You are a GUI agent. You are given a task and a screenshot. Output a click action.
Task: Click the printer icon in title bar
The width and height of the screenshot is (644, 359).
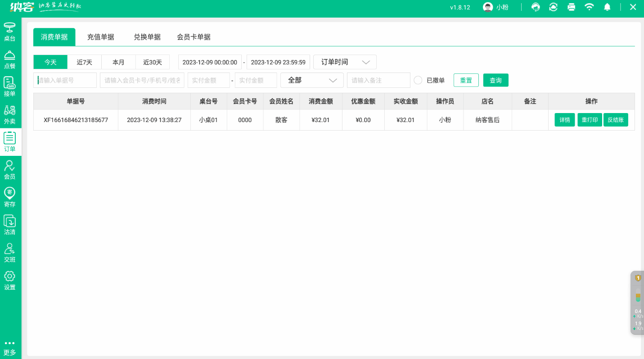pos(571,7)
